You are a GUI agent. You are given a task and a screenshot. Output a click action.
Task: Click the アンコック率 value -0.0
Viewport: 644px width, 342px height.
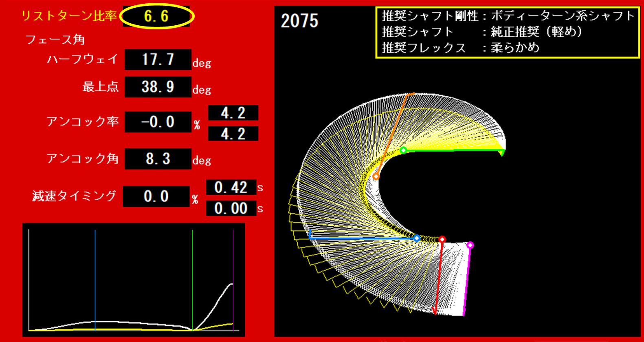(158, 122)
